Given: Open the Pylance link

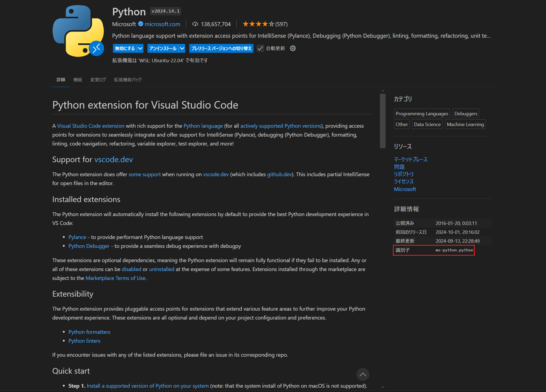Looking at the screenshot, I should (77, 237).
